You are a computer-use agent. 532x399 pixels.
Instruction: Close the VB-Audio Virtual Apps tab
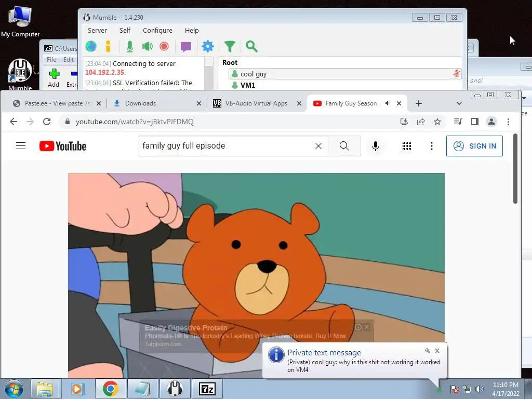coord(299,103)
